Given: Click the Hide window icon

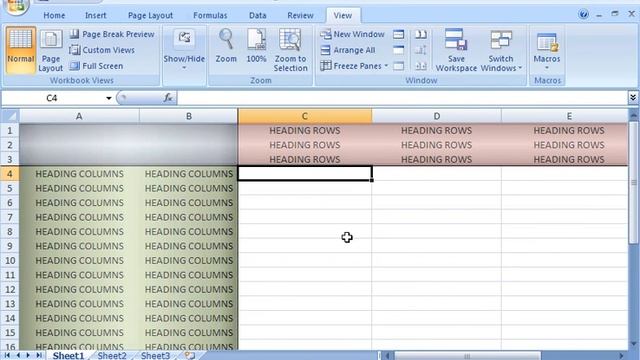Looking at the screenshot, I should [x=398, y=50].
